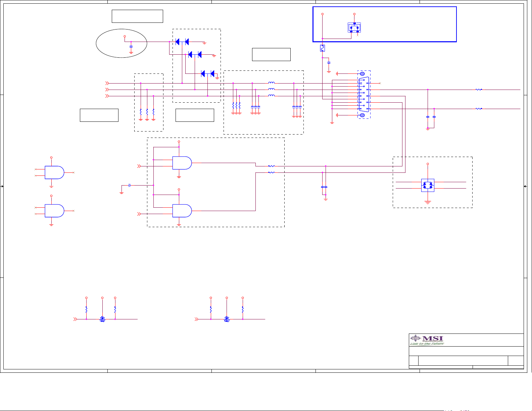Image resolution: width=532 pixels, height=411 pixels.
Task: Select the left MOSFET symbol at the bottom
Action: point(102,319)
